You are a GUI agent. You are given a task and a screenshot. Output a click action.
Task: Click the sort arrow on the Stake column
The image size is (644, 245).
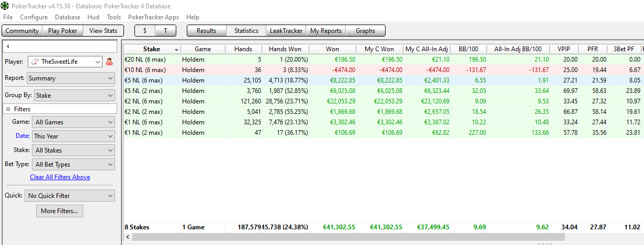(x=177, y=49)
